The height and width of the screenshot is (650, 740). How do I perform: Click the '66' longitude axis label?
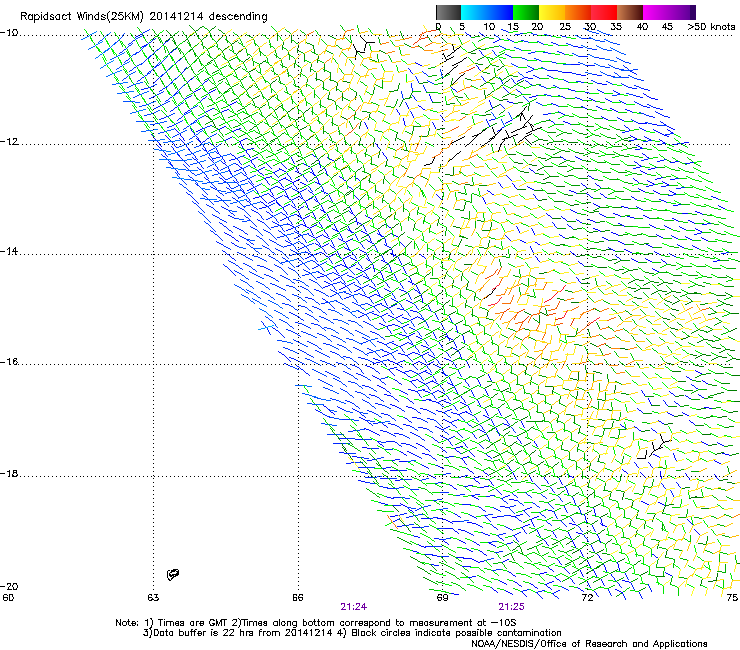[x=297, y=598]
